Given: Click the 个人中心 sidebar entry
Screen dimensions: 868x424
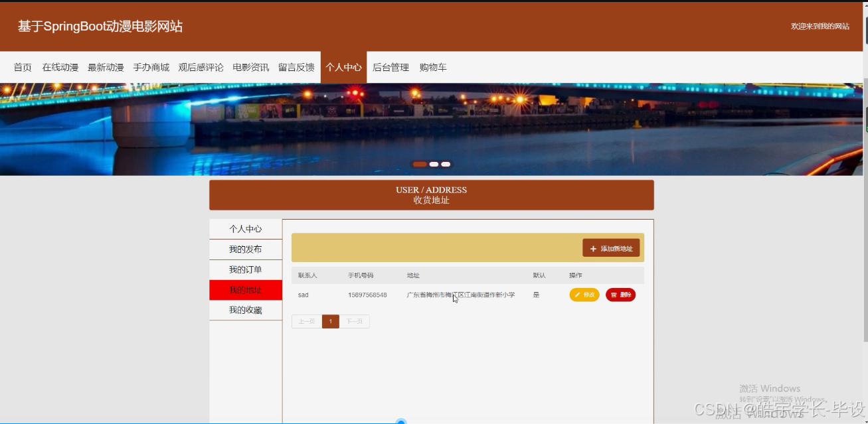Looking at the screenshot, I should pos(246,228).
